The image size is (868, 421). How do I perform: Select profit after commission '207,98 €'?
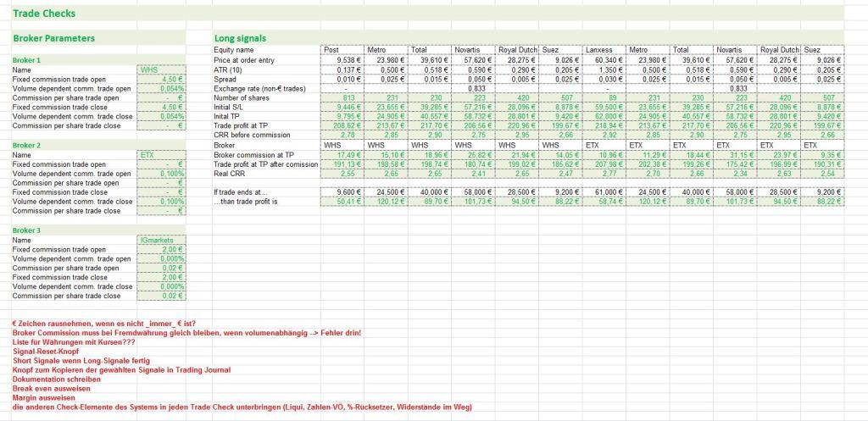(604, 164)
